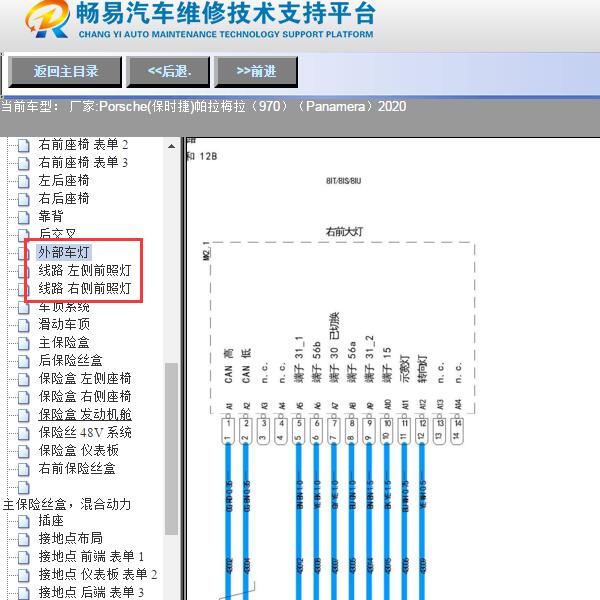Open 接地点 仪表板 表单 2
This screenshot has width=600, height=600.
98,574
